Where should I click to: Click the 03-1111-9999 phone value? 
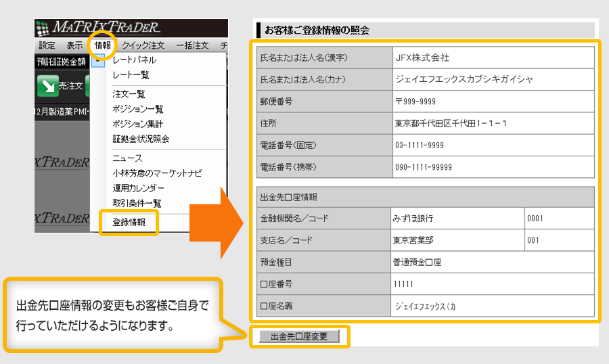click(420, 145)
